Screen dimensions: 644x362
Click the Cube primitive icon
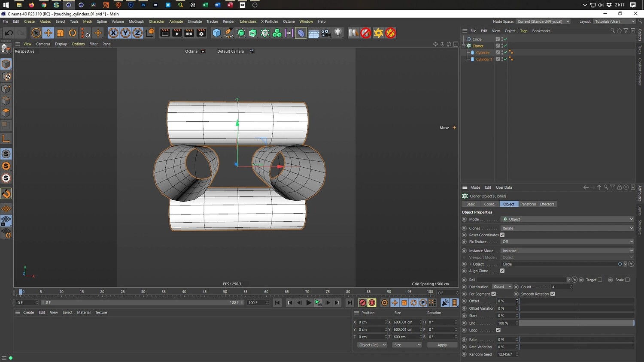coord(217,33)
